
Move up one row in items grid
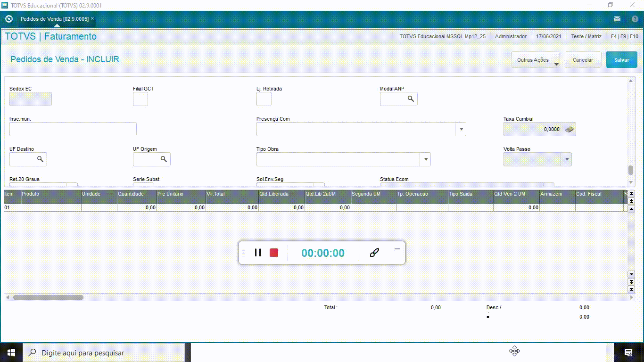(x=632, y=208)
